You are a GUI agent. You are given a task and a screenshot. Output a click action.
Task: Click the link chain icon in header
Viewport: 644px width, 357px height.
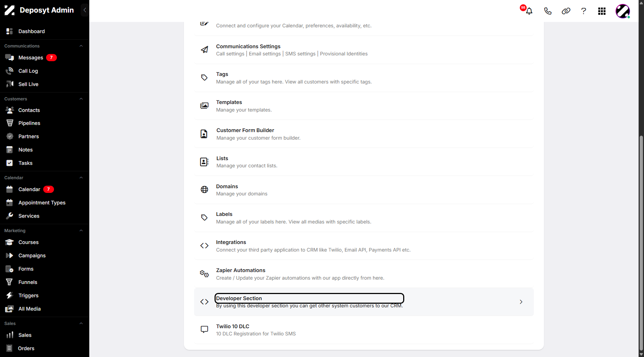[566, 11]
